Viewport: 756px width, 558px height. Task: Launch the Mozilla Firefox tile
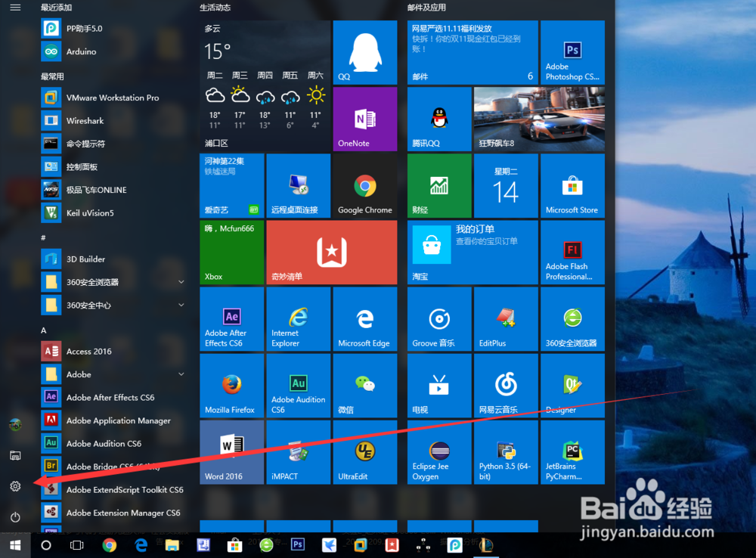(x=232, y=386)
